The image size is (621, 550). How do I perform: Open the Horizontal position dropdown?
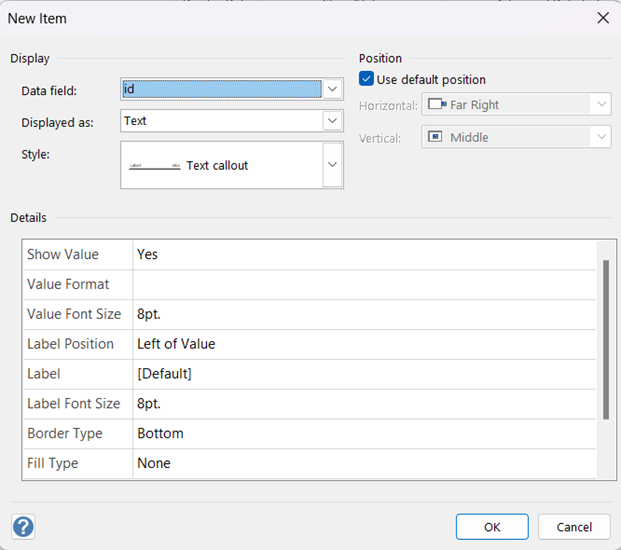(600, 105)
